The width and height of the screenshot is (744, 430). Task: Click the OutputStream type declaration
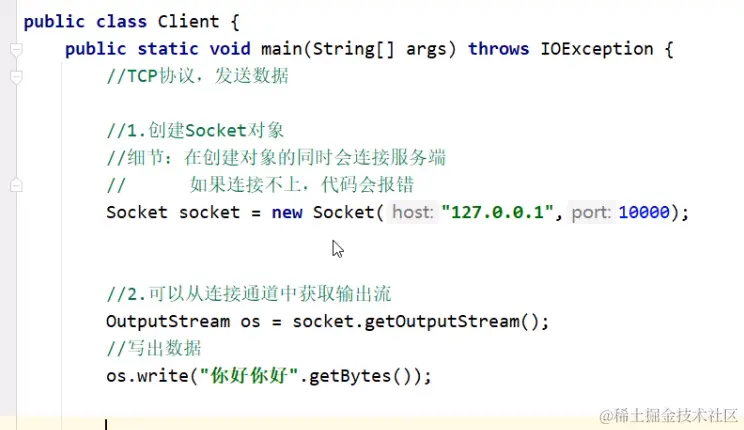[x=167, y=321]
